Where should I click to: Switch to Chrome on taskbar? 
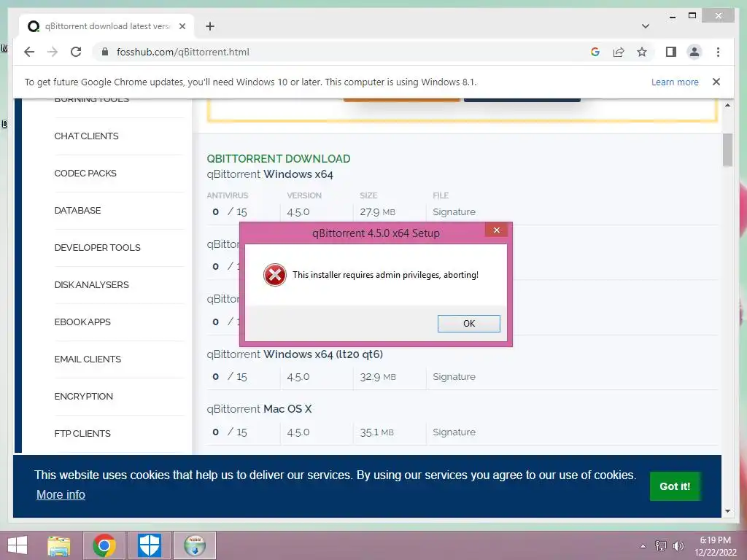[104, 545]
